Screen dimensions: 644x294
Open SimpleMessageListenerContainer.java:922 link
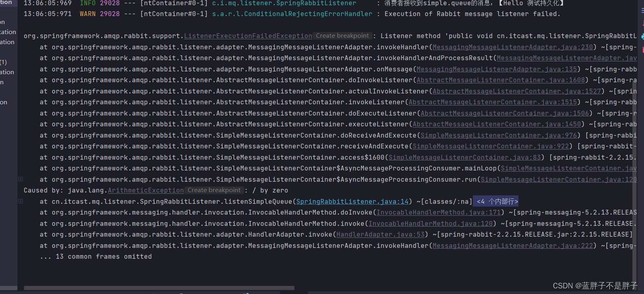coord(490,146)
